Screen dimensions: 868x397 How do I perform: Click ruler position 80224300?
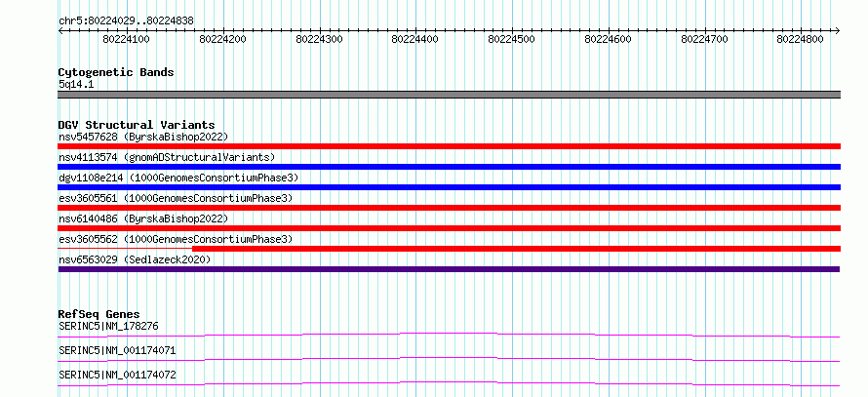[320, 39]
